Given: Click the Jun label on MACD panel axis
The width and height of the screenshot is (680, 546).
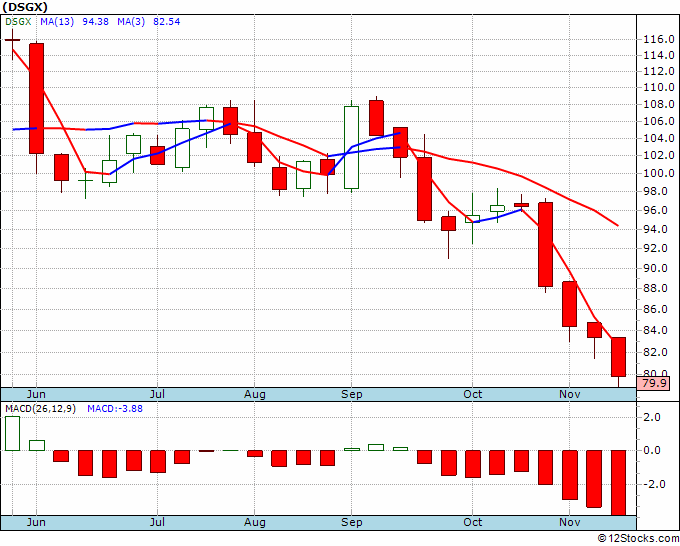Looking at the screenshot, I should (36, 522).
